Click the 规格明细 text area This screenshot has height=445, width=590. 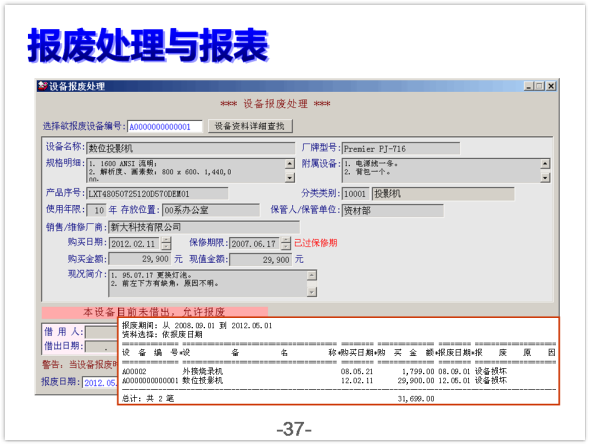(186, 170)
